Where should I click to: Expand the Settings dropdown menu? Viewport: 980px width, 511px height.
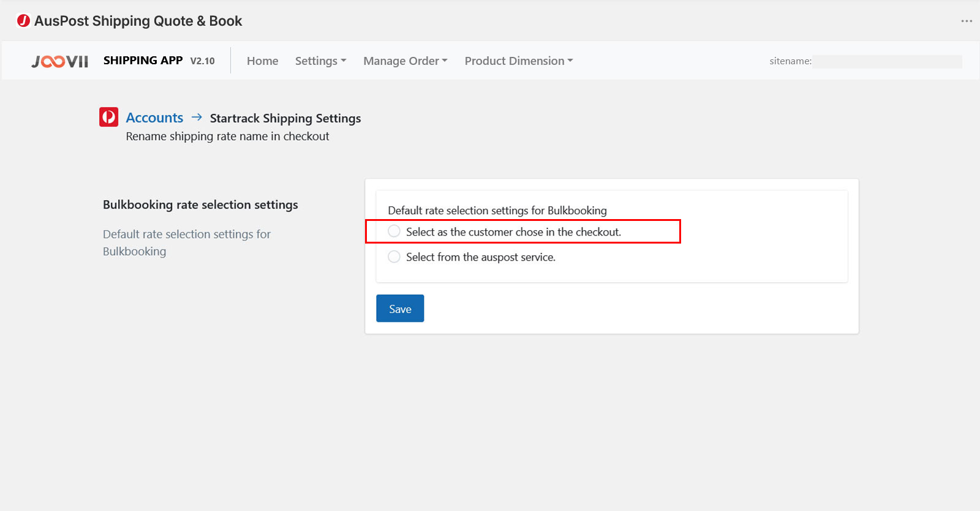(x=321, y=61)
